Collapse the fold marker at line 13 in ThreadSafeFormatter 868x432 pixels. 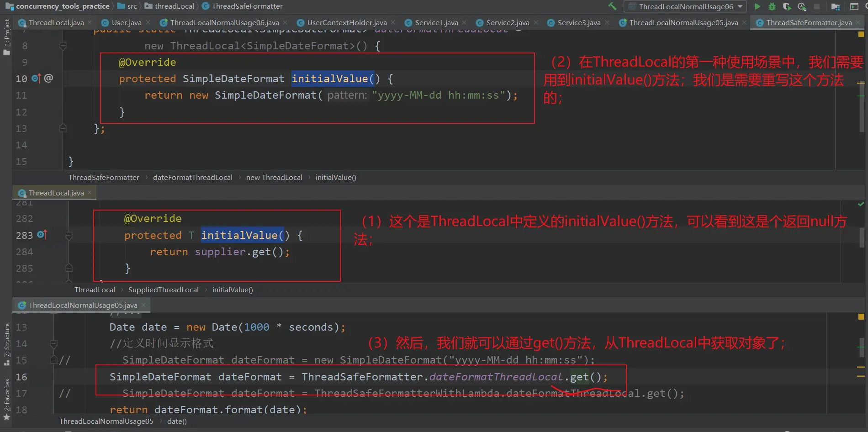[x=63, y=128]
